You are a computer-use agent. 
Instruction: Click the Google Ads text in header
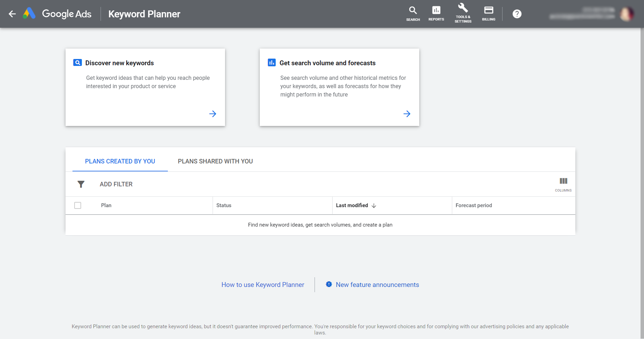click(x=67, y=14)
